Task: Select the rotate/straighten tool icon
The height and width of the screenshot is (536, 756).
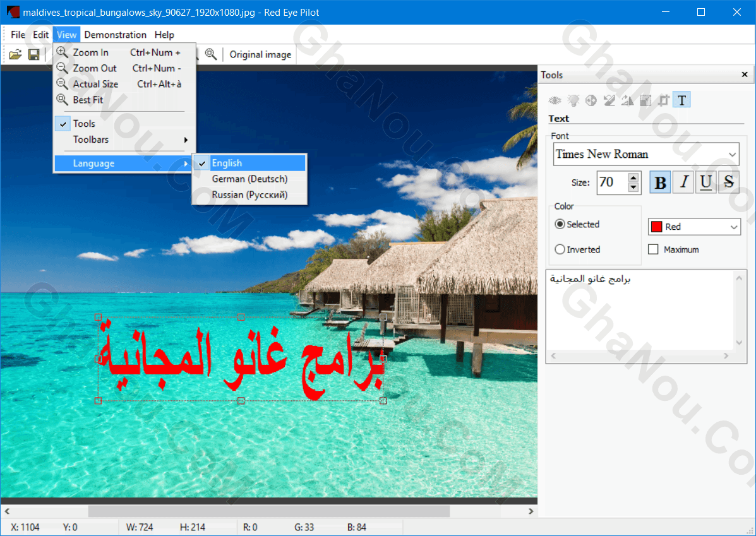Action: [609, 100]
